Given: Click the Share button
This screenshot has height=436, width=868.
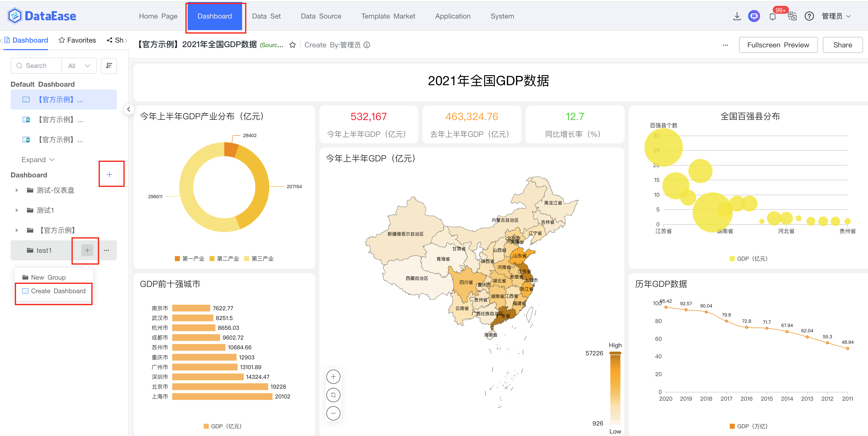Looking at the screenshot, I should pyautogui.click(x=842, y=45).
